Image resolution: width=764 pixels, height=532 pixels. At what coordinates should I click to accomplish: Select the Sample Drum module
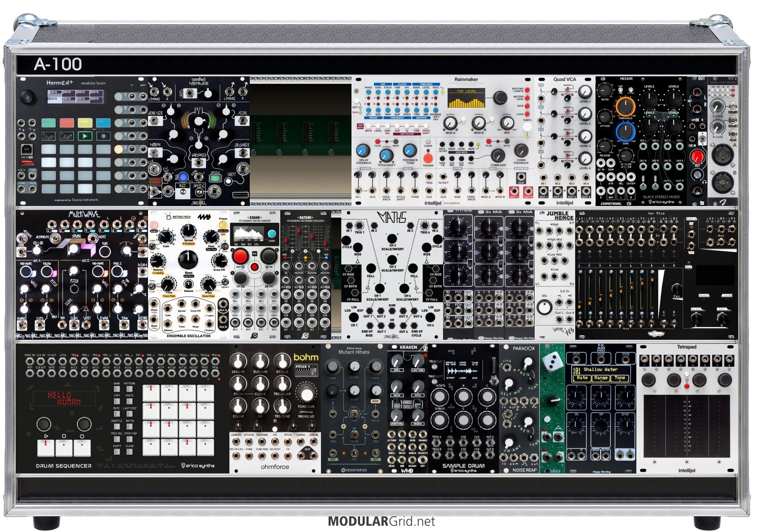(x=463, y=409)
